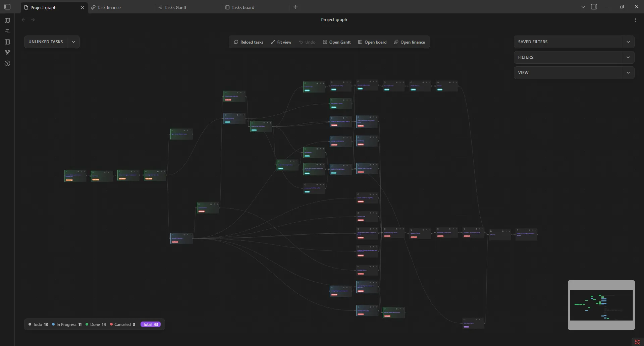Close the Project graph tab
Screen dimensions: 644x346
coord(83,7)
